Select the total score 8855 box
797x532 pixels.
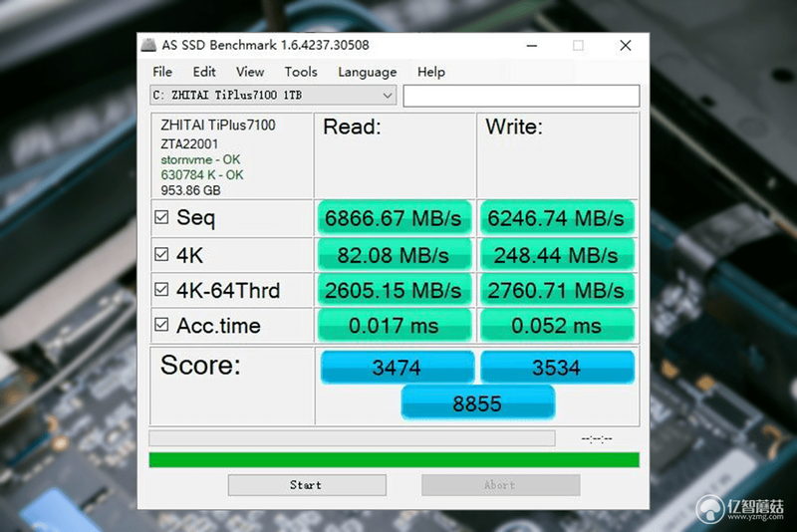pyautogui.click(x=478, y=403)
